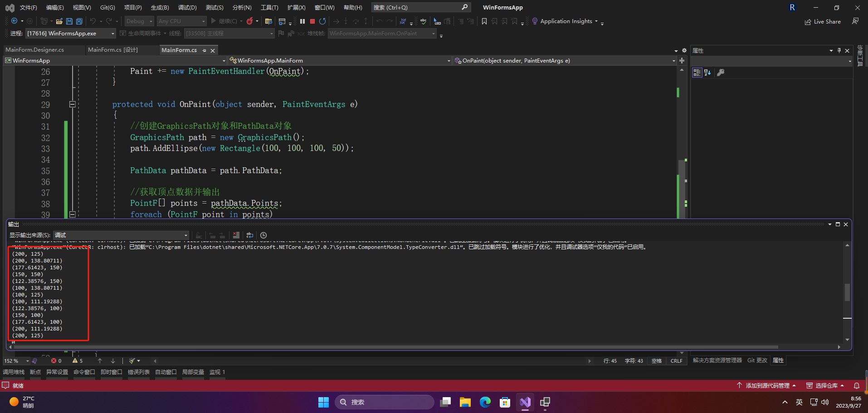Open the OnPaint member navigation dropdown
Screen dimensions: 868x413
[x=565, y=60]
